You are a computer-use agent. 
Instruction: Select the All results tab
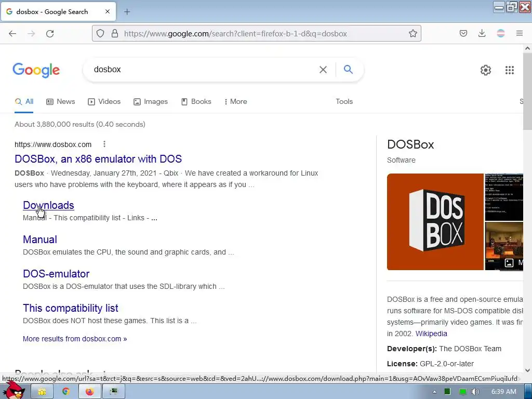(24, 101)
